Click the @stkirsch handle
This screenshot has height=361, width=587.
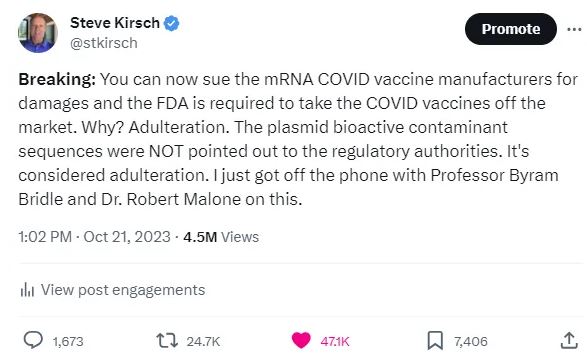(x=104, y=43)
